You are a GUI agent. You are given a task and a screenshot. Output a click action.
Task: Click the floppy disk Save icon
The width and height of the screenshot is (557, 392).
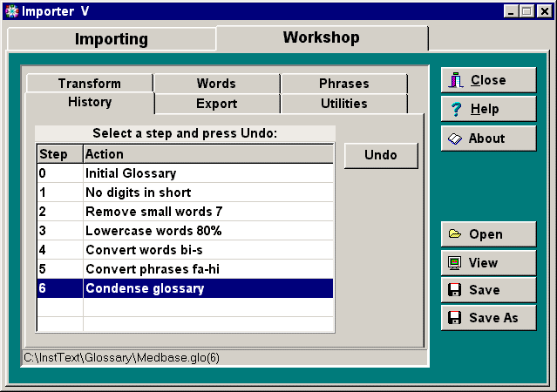(455, 289)
